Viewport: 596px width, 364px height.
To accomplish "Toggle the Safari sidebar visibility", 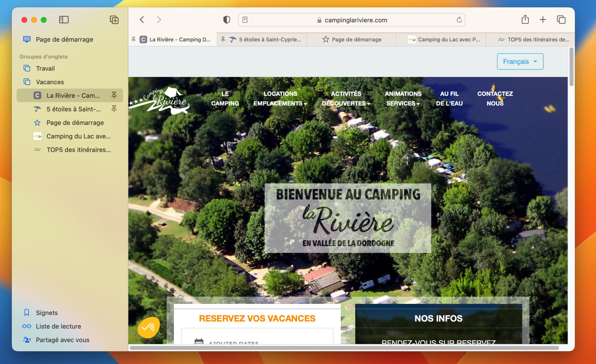I will tap(64, 19).
